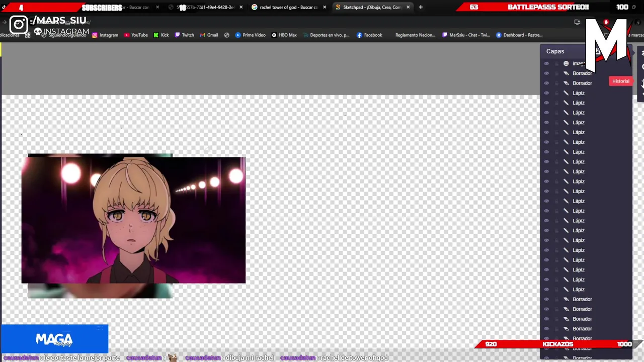Click the Rachel anime image on the canvas

pos(133,220)
